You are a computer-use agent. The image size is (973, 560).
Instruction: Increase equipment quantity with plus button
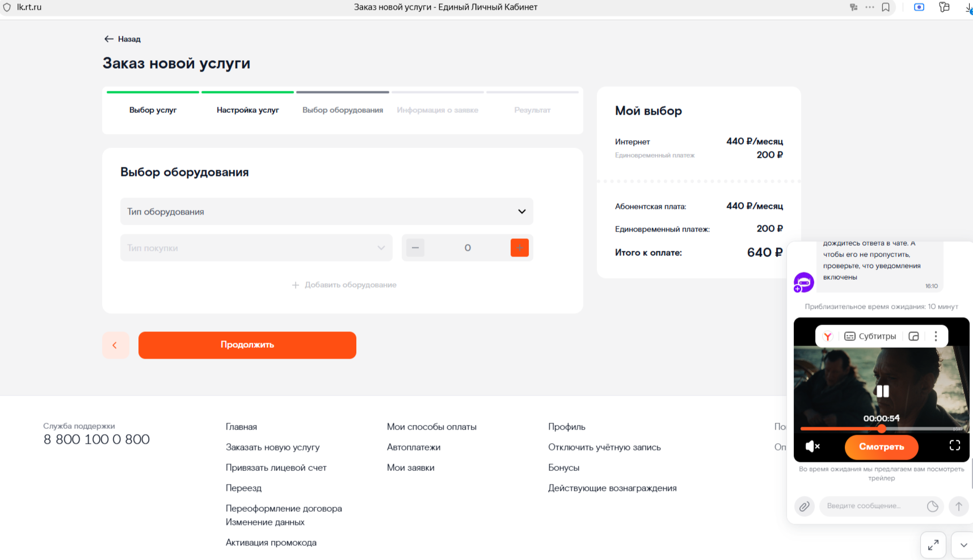click(x=519, y=248)
